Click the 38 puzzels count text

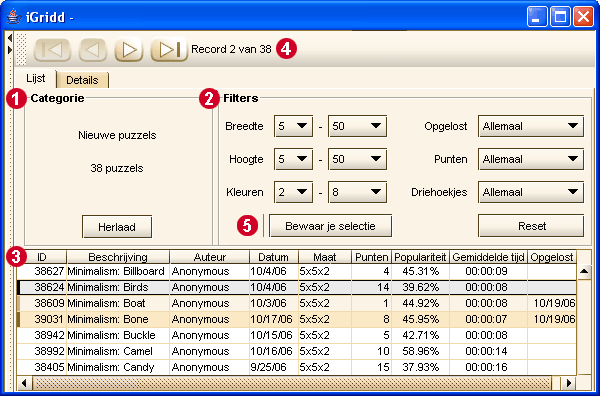[117, 168]
